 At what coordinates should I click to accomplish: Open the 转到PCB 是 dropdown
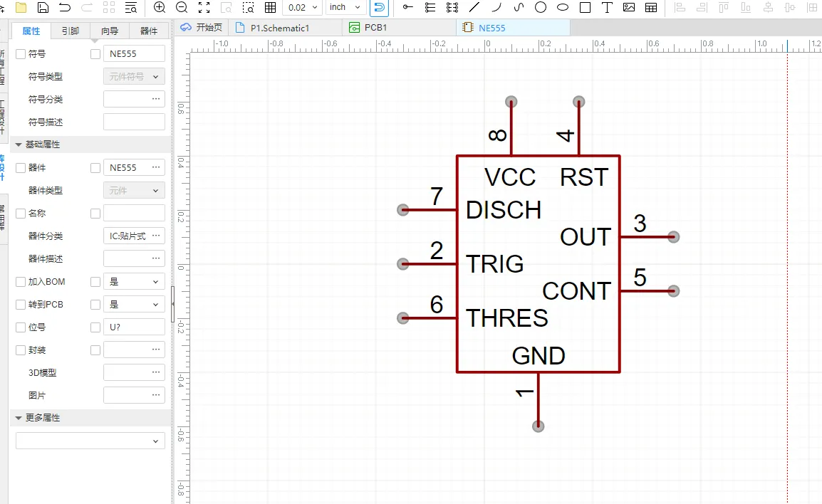pyautogui.click(x=134, y=305)
